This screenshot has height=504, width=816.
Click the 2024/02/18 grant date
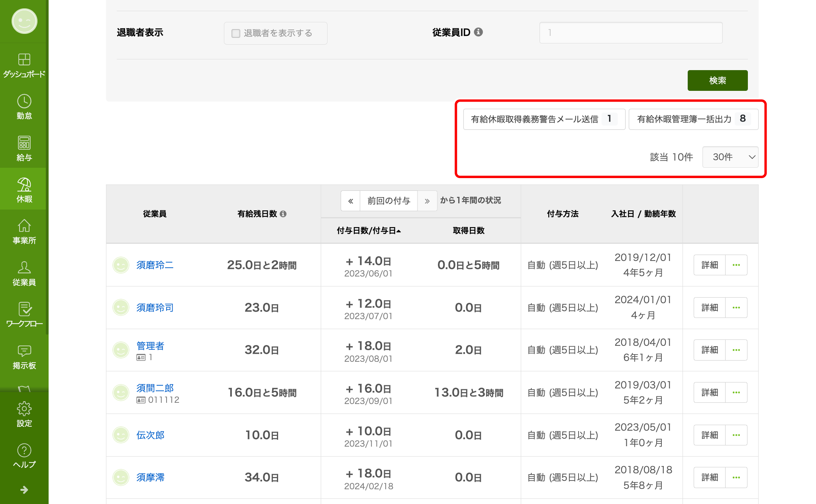(369, 486)
